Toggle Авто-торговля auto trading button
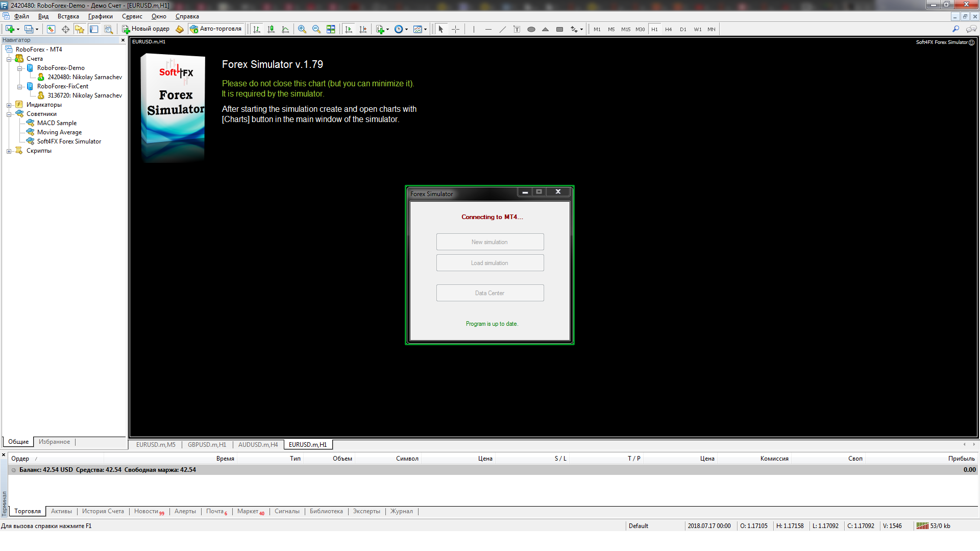 coord(216,29)
